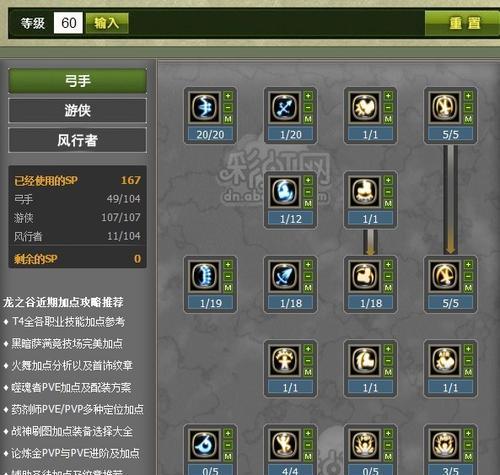Switch to the 游侠 class tab
This screenshot has height=475, width=500.
[77, 110]
